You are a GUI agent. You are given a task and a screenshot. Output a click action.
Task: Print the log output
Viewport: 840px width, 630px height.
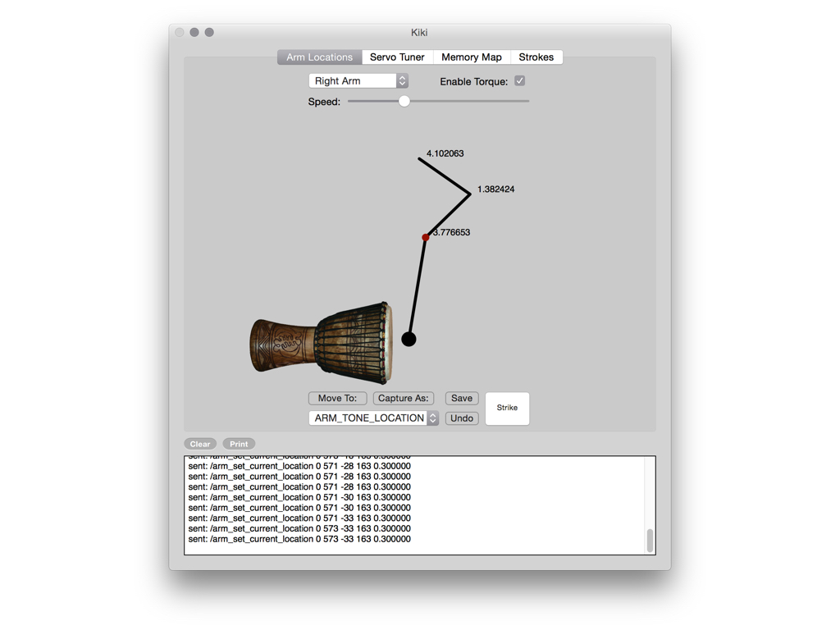pyautogui.click(x=239, y=444)
